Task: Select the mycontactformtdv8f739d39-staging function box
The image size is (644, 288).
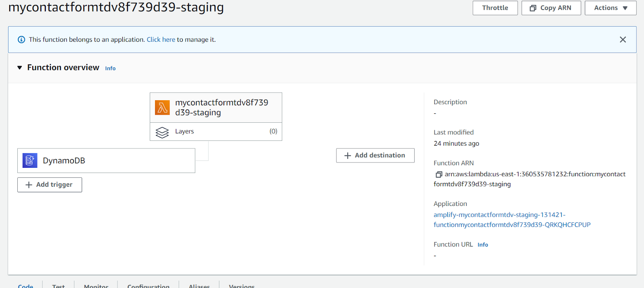Action: (216, 108)
